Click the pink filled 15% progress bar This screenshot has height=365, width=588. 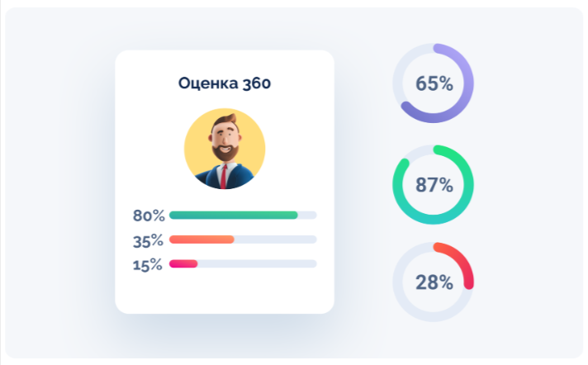(183, 263)
